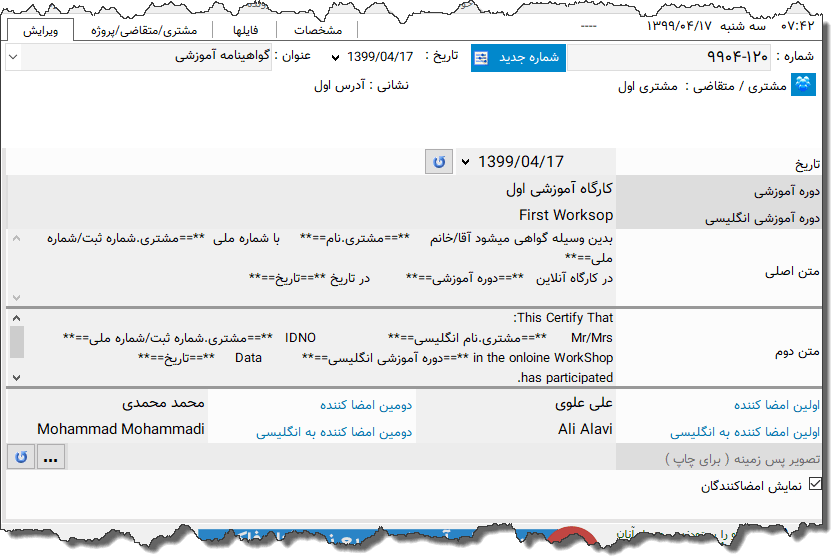Edit the First Worksop field
831x556 pixels.
coord(311,215)
